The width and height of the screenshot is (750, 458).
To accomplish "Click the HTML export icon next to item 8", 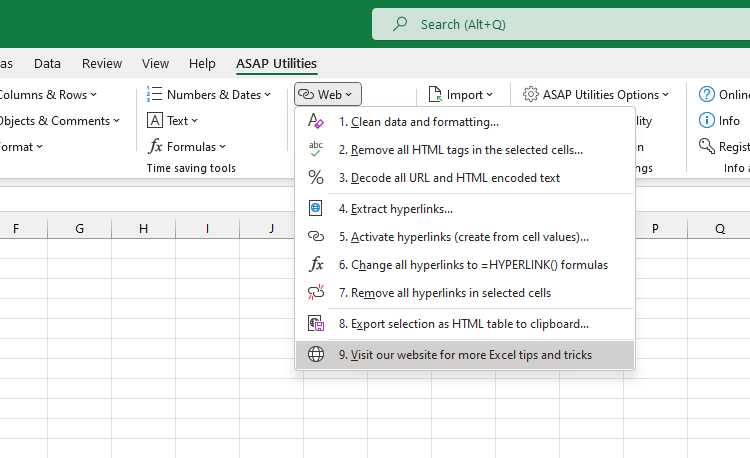I will pyautogui.click(x=316, y=324).
